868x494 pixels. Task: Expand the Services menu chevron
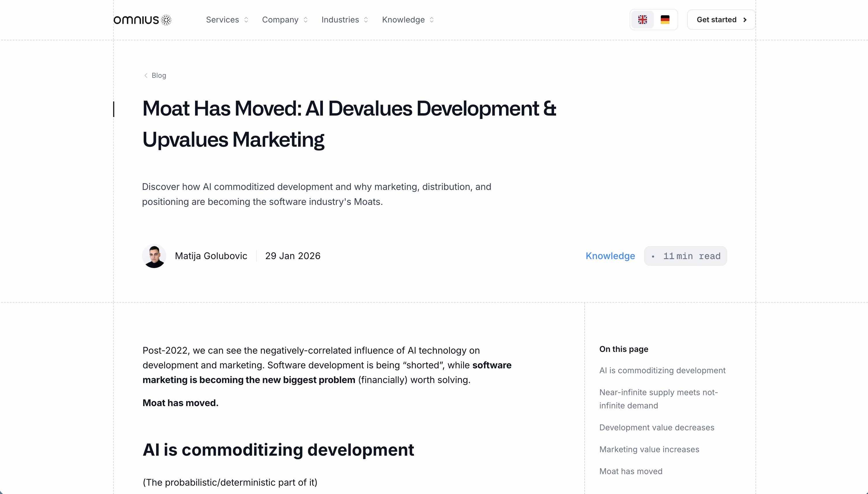tap(246, 20)
